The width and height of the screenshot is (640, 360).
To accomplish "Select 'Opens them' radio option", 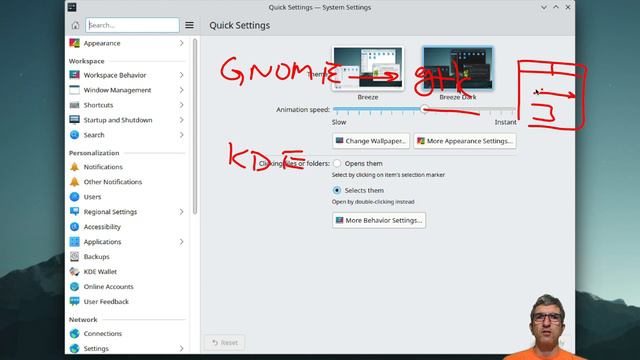I will (337, 163).
